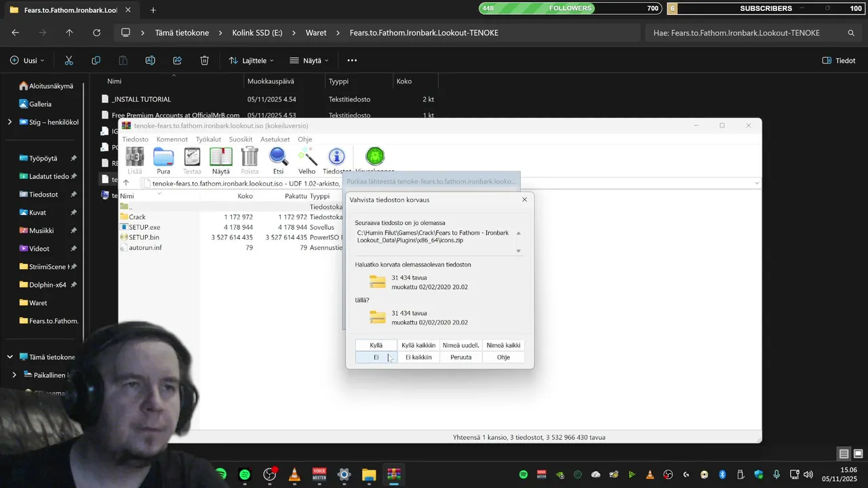Click WinRAR Näytä view icon
The height and width of the screenshot is (488, 868).
click(221, 161)
